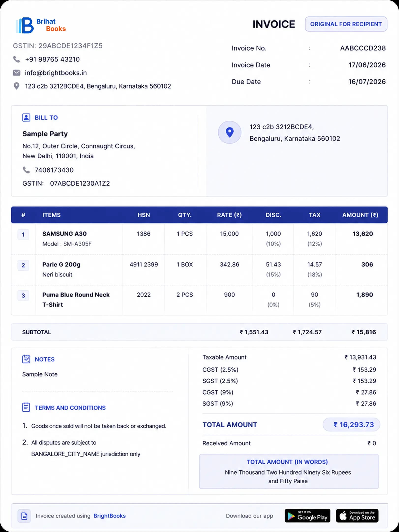Click the SGST (9%) row label
399x532 pixels.
pos(218,403)
